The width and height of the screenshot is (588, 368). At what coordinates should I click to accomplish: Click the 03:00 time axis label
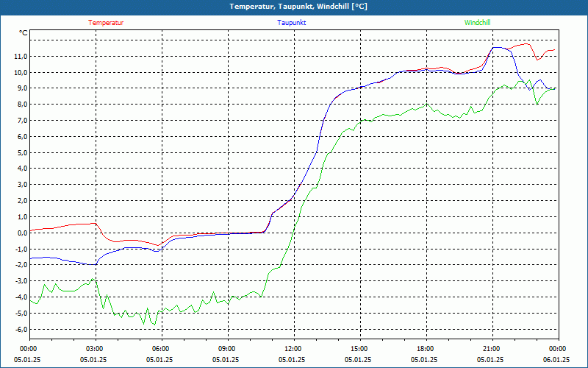point(96,349)
